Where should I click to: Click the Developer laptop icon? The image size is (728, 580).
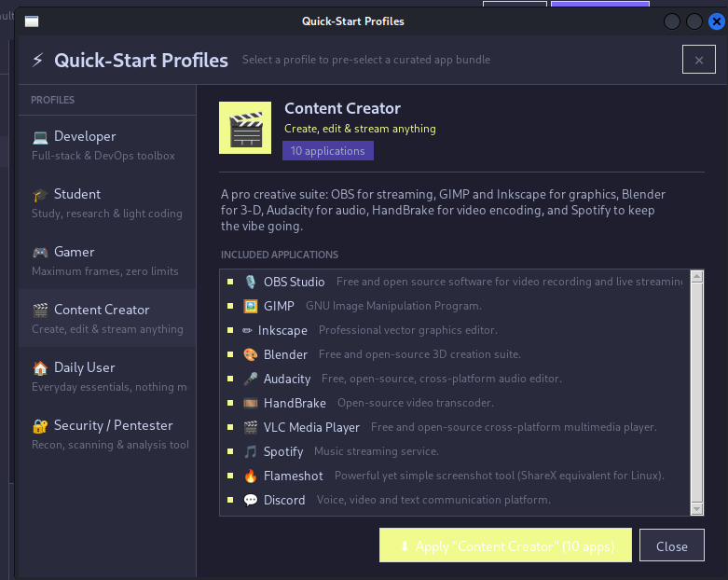[40, 137]
